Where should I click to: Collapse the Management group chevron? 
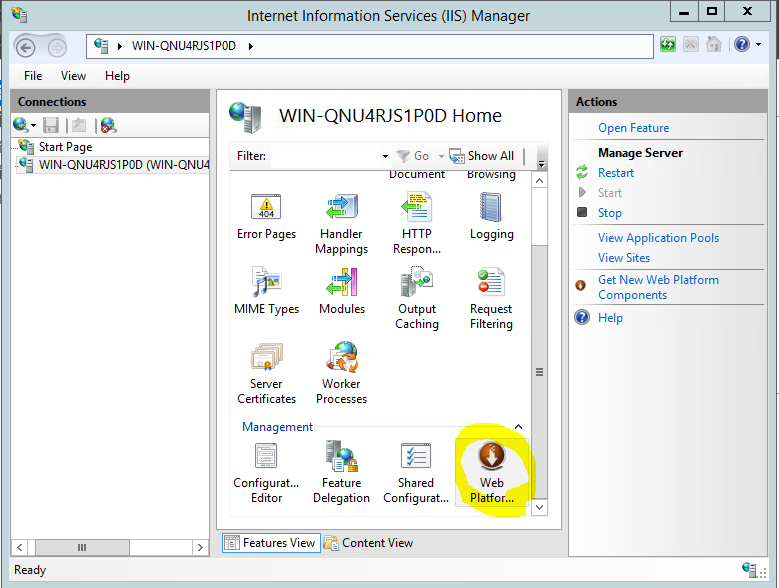point(518,427)
